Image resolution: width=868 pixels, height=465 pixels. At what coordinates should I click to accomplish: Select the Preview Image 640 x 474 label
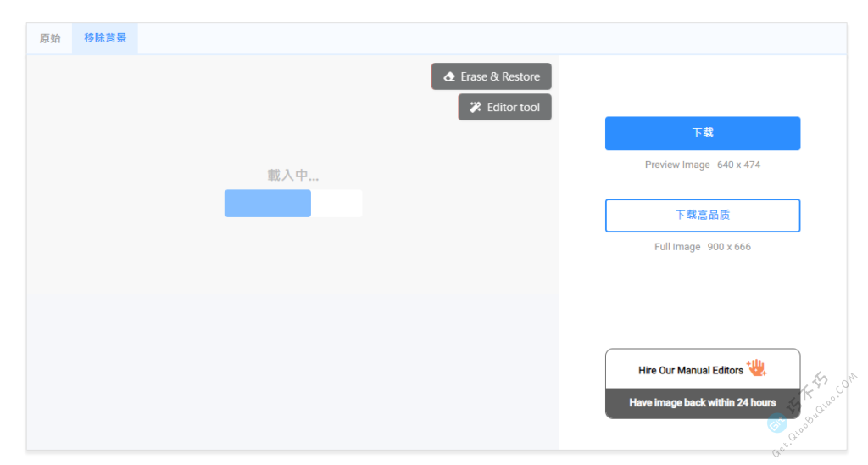(x=702, y=165)
